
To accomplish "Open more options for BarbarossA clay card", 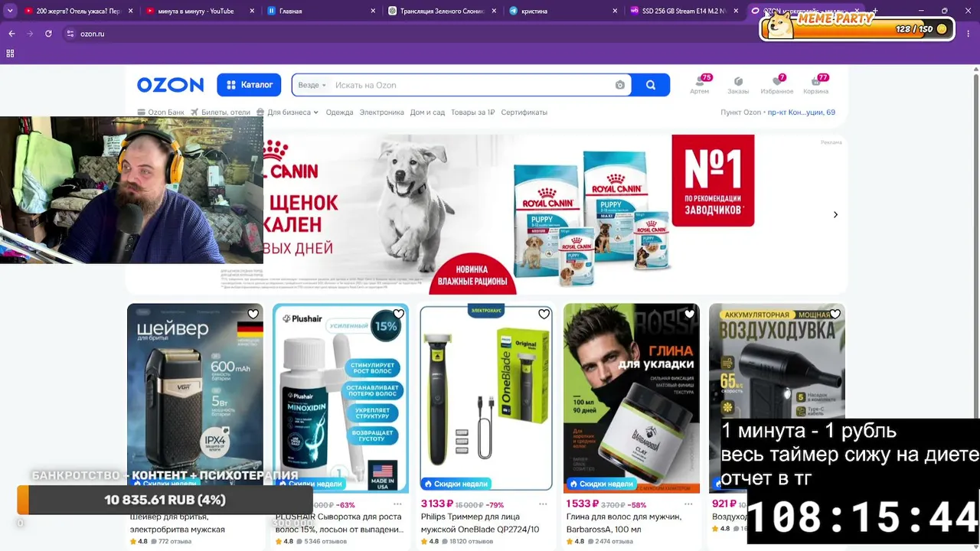I will tap(688, 504).
